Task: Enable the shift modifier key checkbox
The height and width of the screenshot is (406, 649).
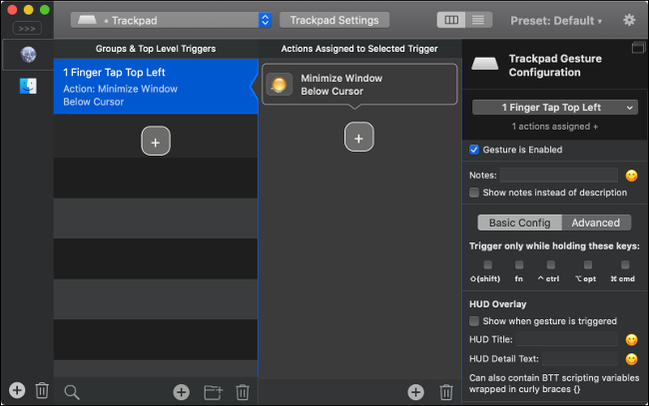Action: tap(488, 264)
